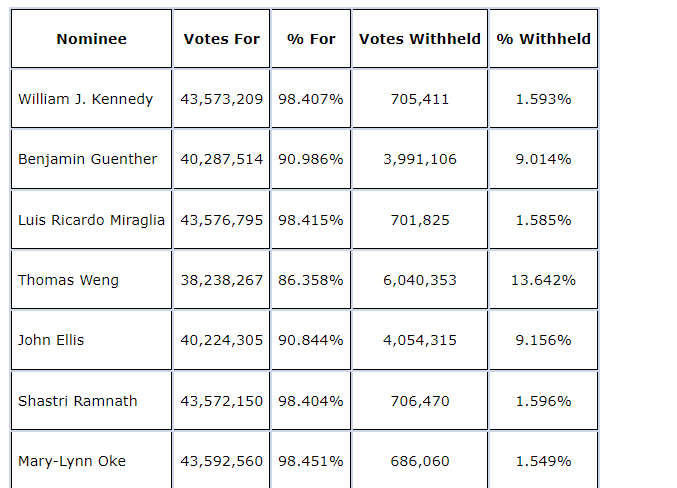Select the Luis Ricardo Miraglia nominee cell

coord(91,220)
